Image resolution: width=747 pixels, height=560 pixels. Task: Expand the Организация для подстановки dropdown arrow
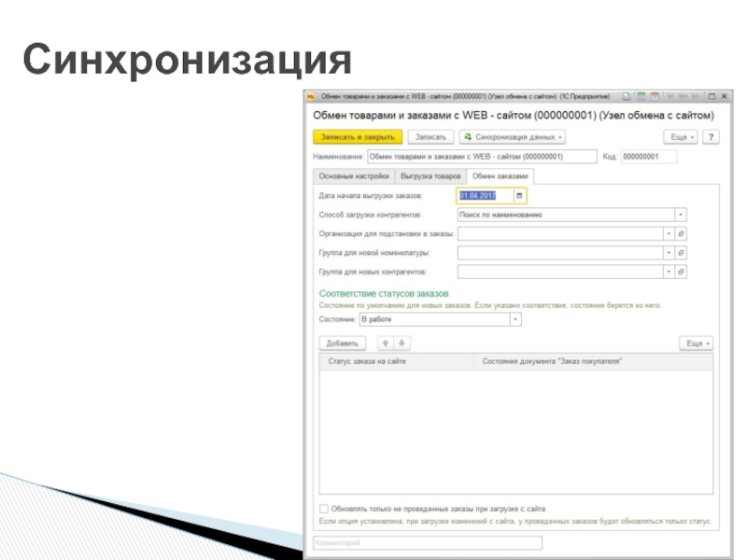point(669,233)
